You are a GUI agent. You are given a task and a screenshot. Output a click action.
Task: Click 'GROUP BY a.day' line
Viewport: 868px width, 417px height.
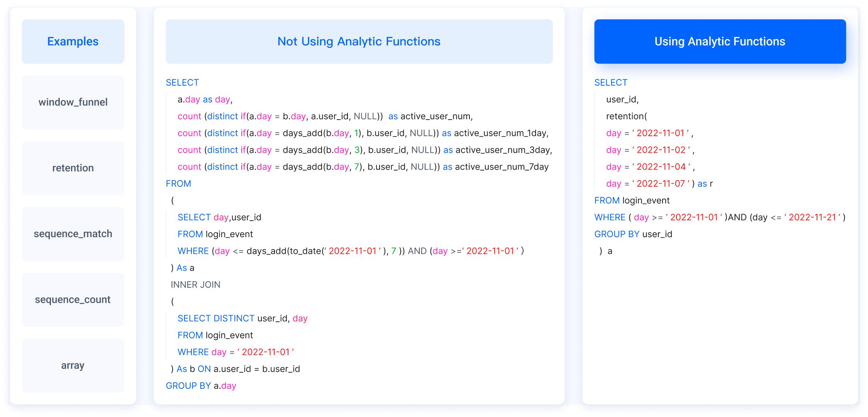click(x=201, y=386)
